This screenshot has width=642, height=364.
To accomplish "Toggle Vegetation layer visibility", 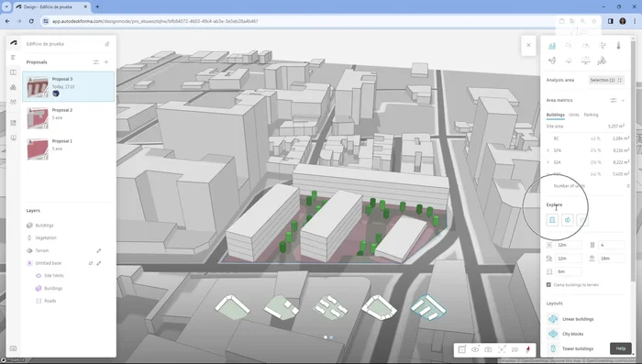I will [29, 237].
